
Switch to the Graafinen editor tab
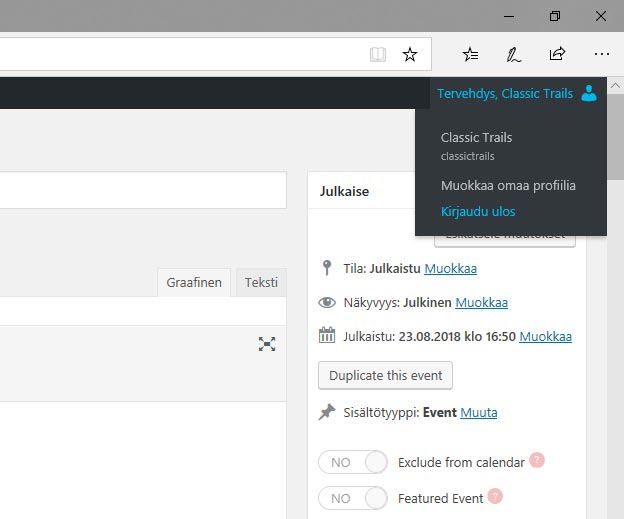point(195,283)
